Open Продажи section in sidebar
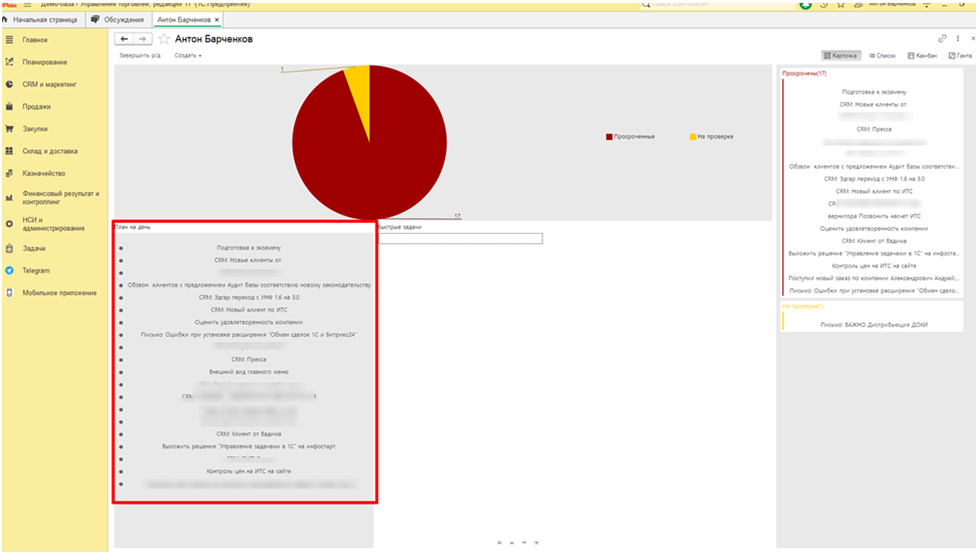The image size is (978, 554). point(37,107)
